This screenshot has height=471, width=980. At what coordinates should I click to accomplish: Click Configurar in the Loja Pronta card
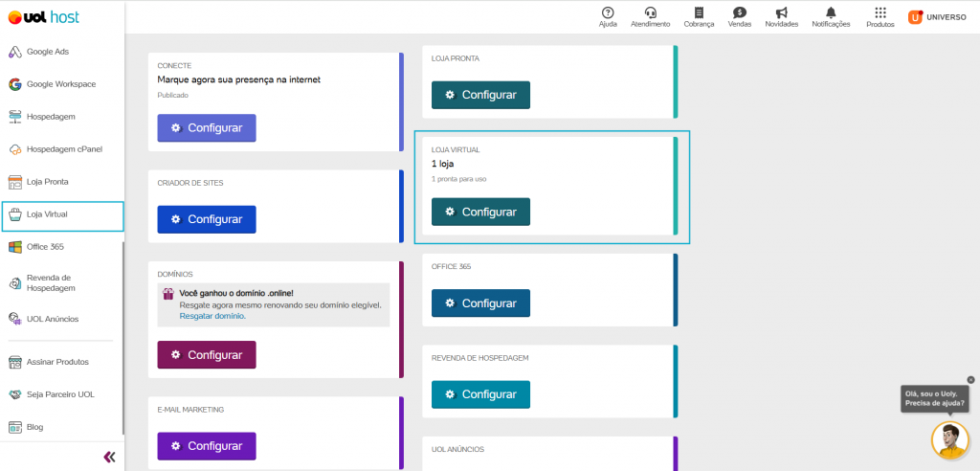[480, 95]
